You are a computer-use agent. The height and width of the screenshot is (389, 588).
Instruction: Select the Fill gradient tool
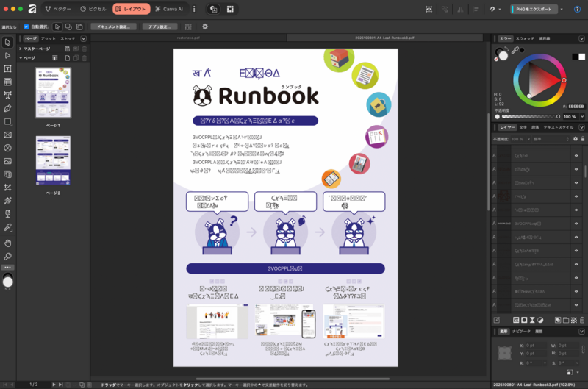7,201
